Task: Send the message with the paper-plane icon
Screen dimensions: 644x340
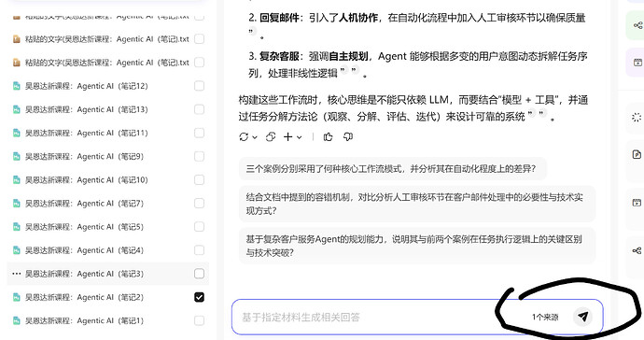Action: pos(582,316)
